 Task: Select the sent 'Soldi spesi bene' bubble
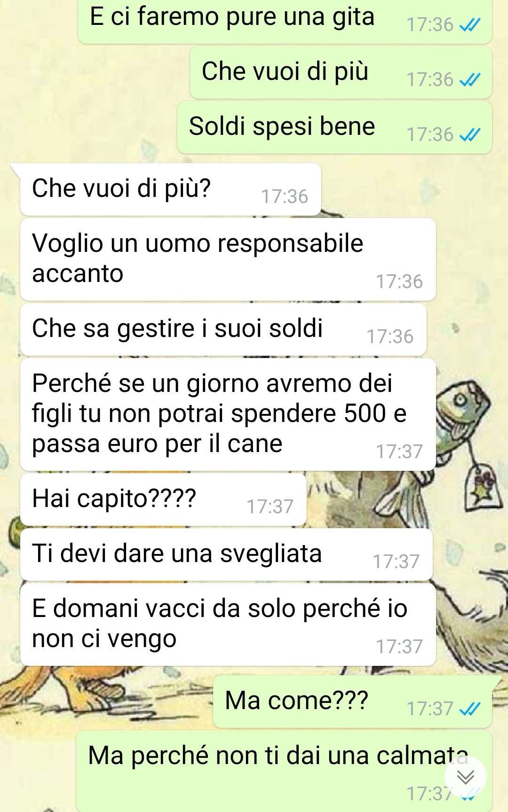(334, 127)
